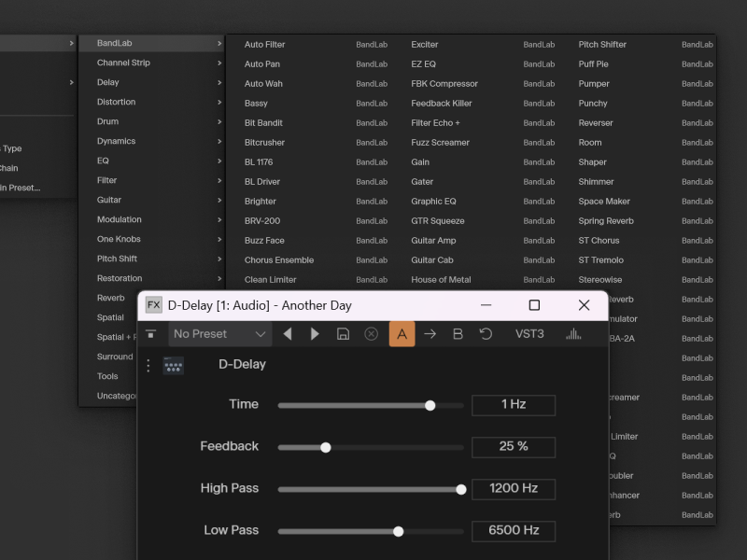Image resolution: width=747 pixels, height=560 pixels.
Task: Click the previous preset arrow
Action: [x=288, y=334]
